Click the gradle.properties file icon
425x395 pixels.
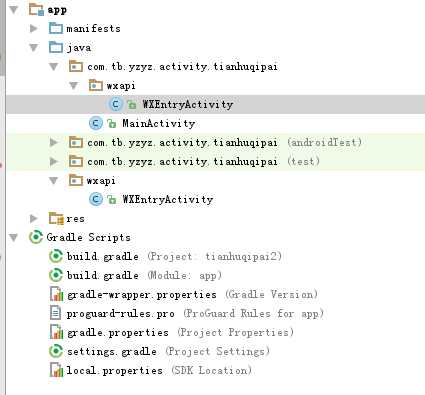pos(56,332)
